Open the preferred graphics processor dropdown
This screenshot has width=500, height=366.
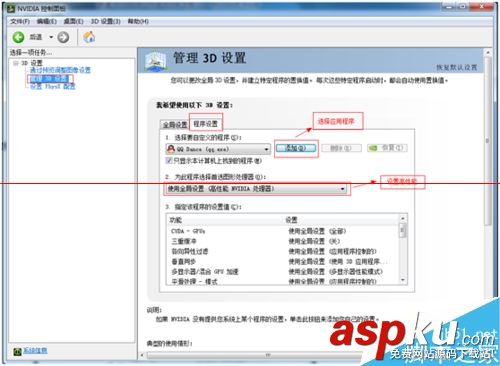click(x=256, y=189)
